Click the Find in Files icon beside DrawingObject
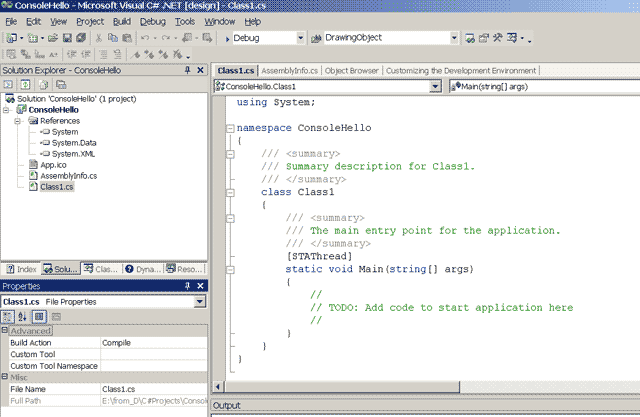The width and height of the screenshot is (640, 417). [316, 38]
